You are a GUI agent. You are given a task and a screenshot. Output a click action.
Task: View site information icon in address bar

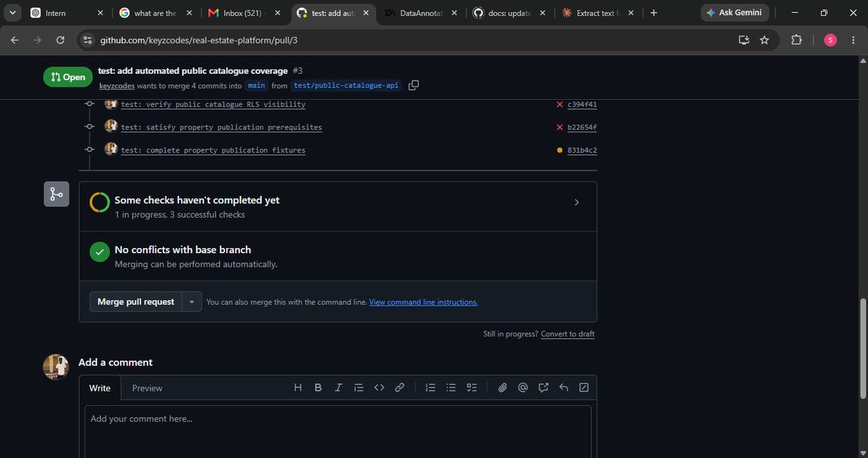pos(88,40)
